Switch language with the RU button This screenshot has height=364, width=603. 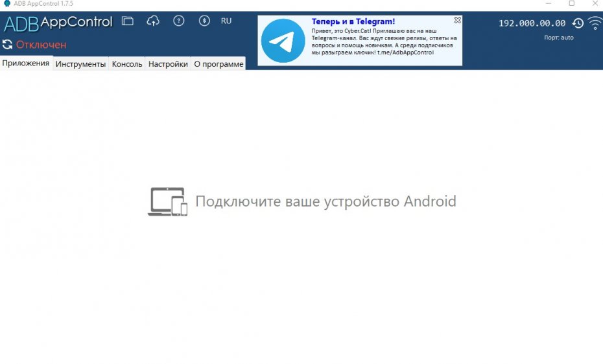tap(226, 21)
